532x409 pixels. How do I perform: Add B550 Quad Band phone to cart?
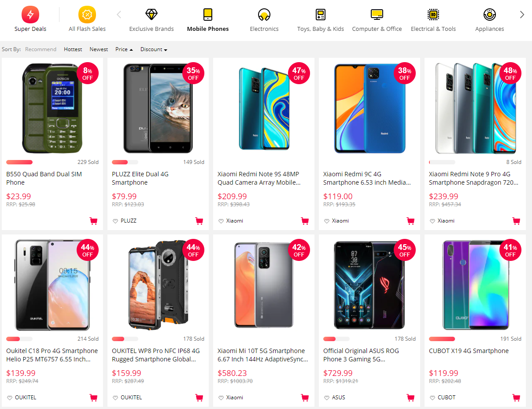93,221
